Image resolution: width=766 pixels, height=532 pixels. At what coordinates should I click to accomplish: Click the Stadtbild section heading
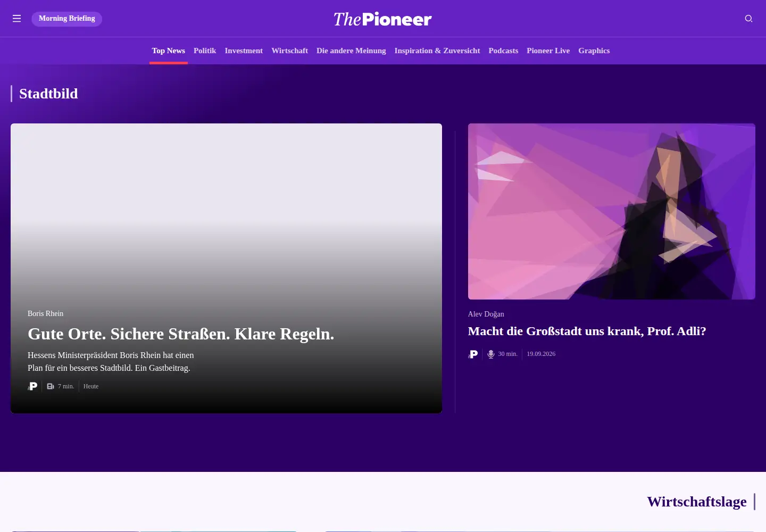click(48, 94)
